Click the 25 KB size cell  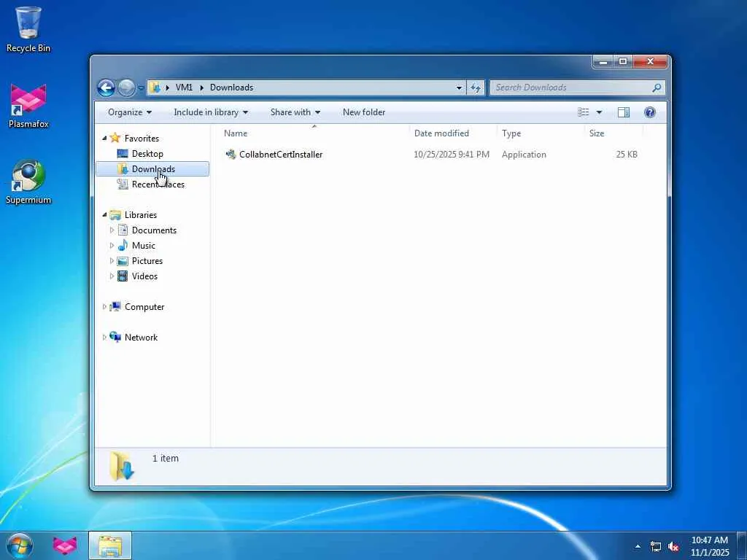click(x=627, y=155)
